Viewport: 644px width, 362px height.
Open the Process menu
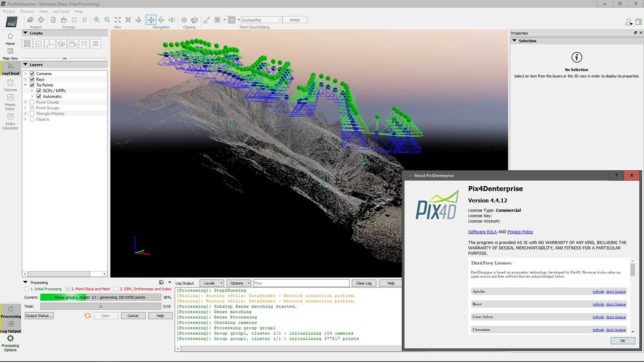tap(27, 11)
